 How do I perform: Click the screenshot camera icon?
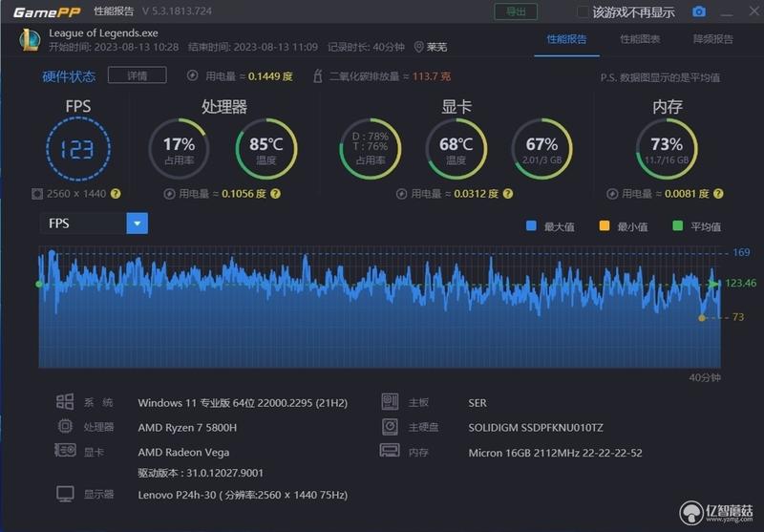click(699, 11)
